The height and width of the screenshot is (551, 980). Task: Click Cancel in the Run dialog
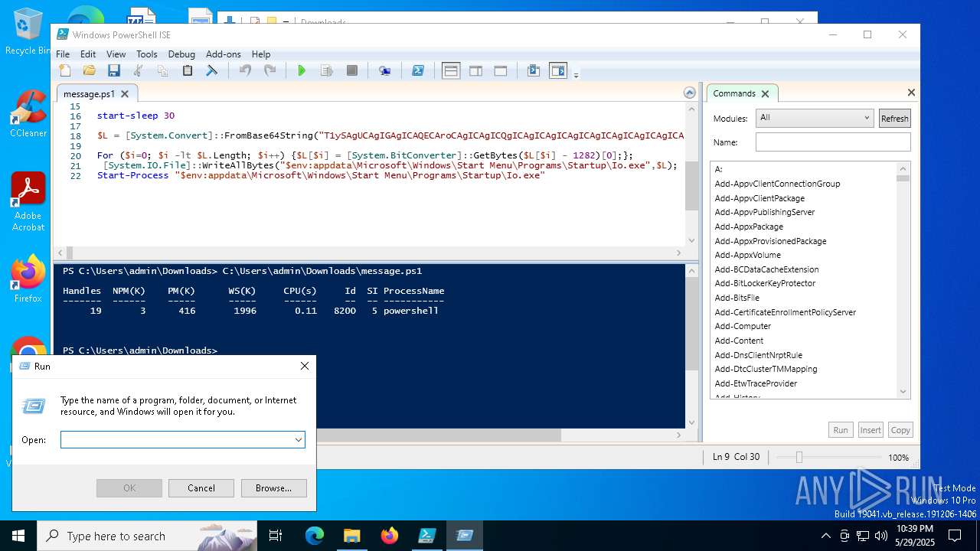coord(201,487)
